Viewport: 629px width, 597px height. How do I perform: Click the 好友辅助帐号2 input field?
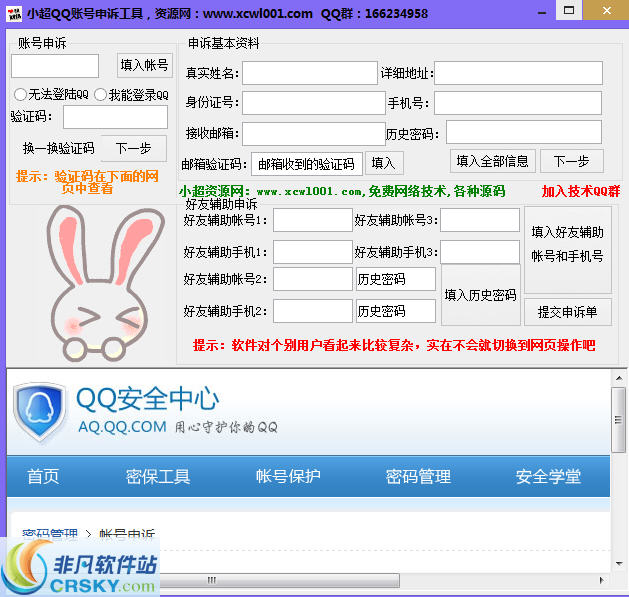coord(313,279)
